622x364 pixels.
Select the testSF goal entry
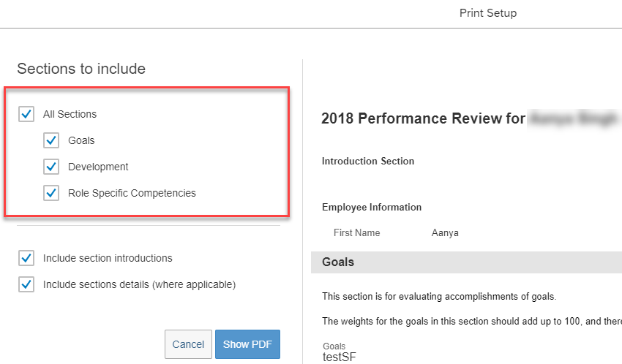tap(339, 357)
